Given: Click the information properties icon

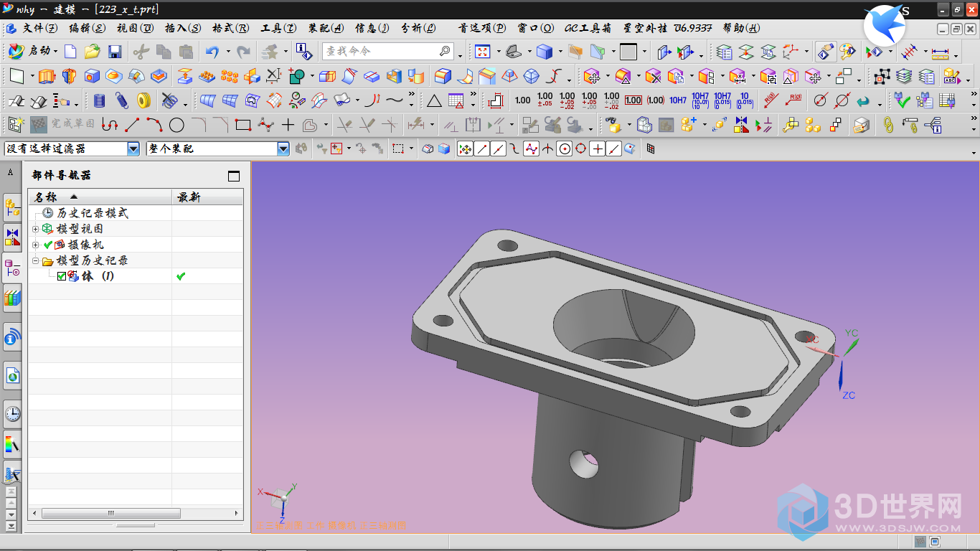Looking at the screenshot, I should point(303,52).
